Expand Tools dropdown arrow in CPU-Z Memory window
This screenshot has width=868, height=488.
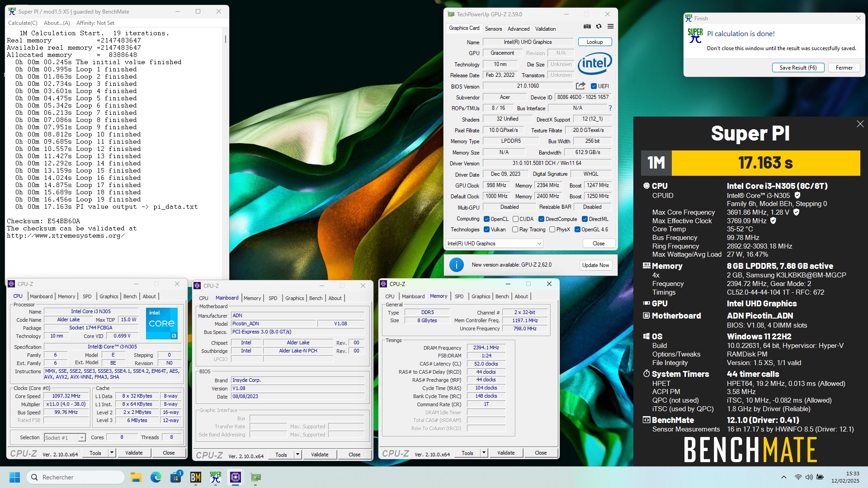[x=484, y=453]
